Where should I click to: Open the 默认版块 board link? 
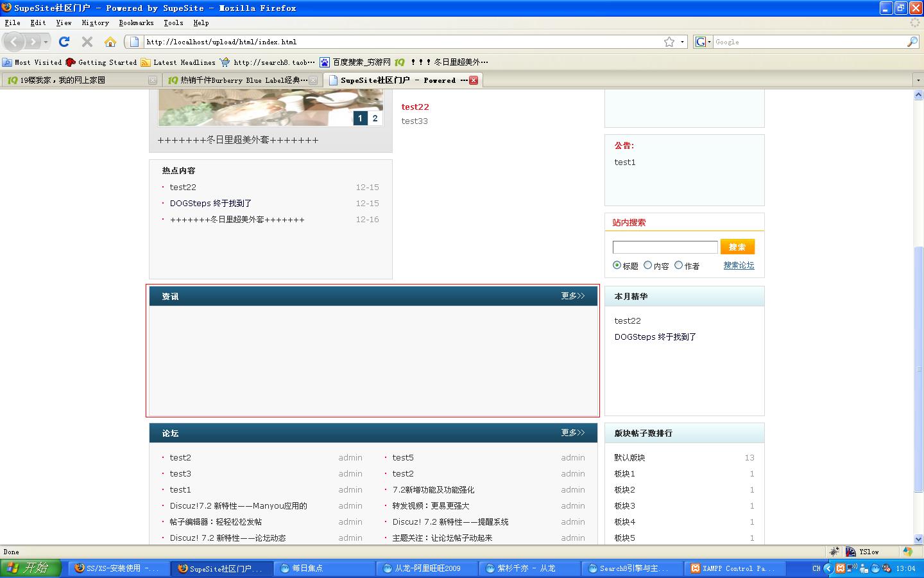point(629,457)
